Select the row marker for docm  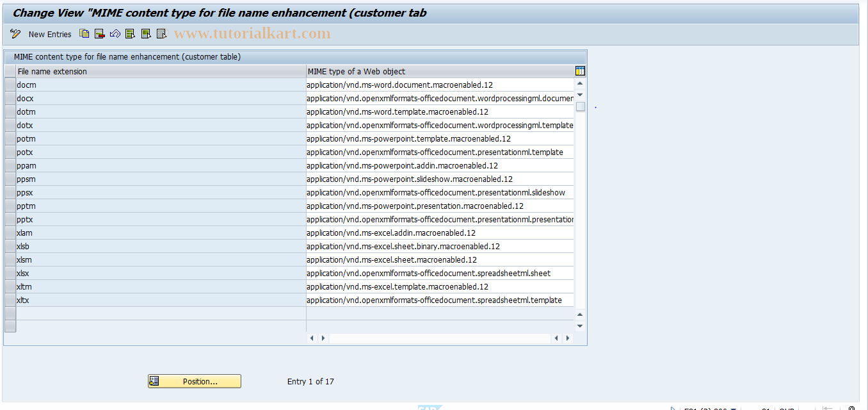(x=10, y=85)
